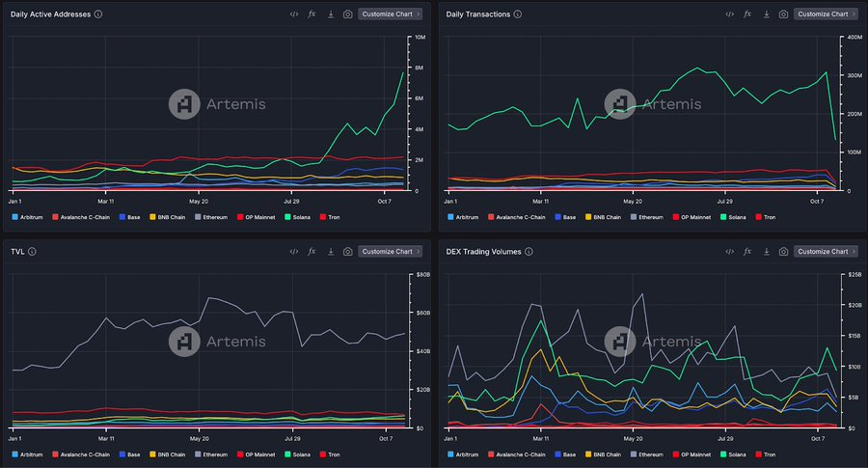Click embed code icon on Daily Active Addresses
The width and height of the screenshot is (868, 468).
tap(294, 14)
